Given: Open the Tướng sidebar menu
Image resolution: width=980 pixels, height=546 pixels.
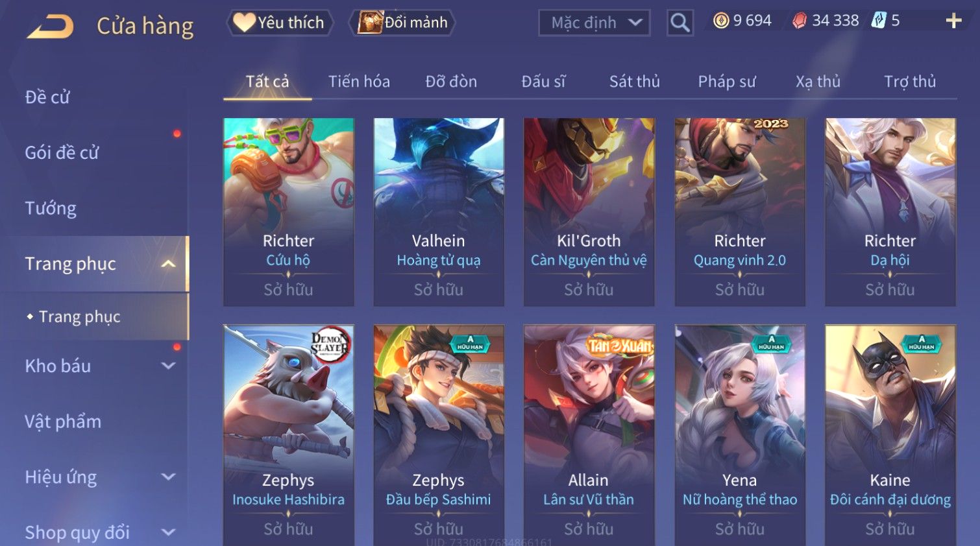Looking at the screenshot, I should click(x=51, y=208).
